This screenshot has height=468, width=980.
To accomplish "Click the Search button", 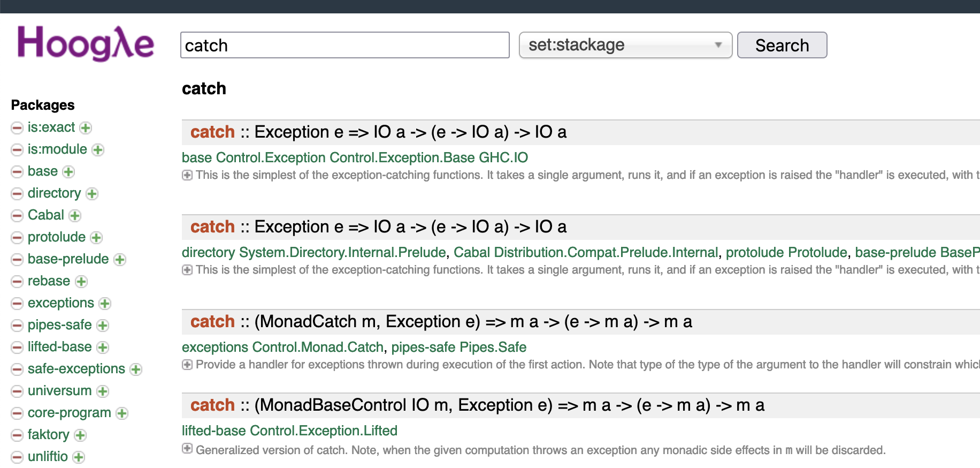I will pos(782,45).
